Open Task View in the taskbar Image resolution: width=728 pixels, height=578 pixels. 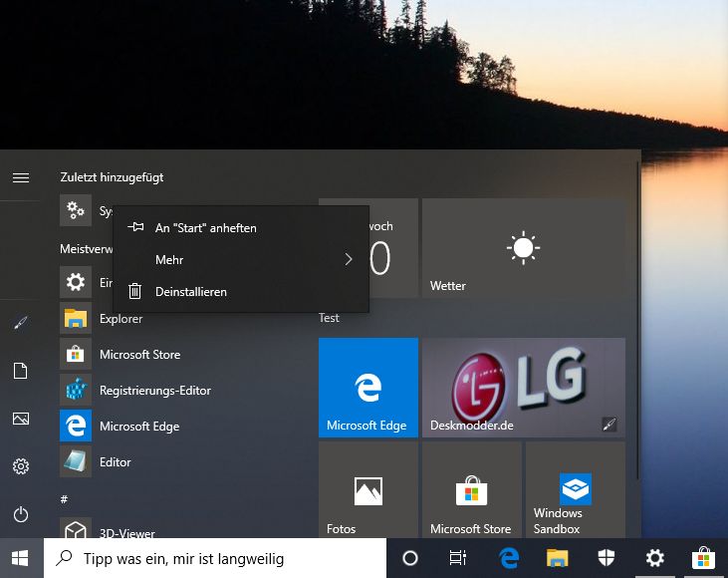[x=458, y=558]
